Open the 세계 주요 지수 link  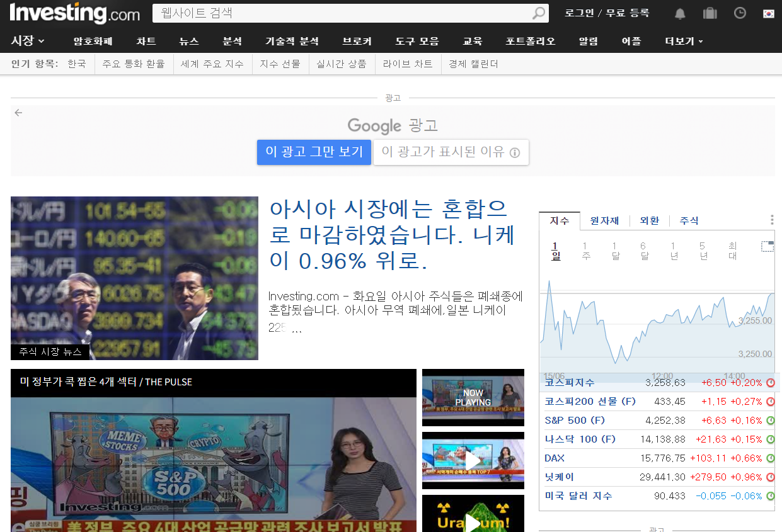click(212, 64)
